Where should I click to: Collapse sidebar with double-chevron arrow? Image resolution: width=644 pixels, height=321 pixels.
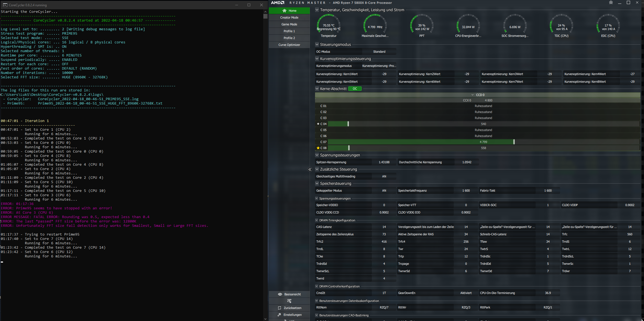tap(310, 170)
